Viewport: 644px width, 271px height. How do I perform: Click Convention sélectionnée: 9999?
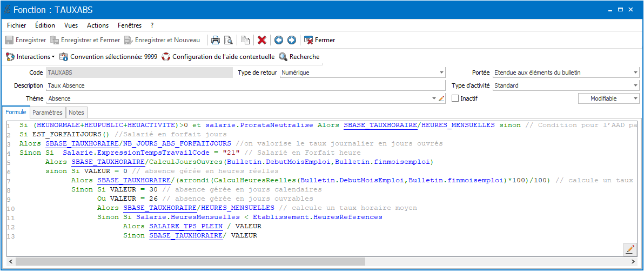109,57
